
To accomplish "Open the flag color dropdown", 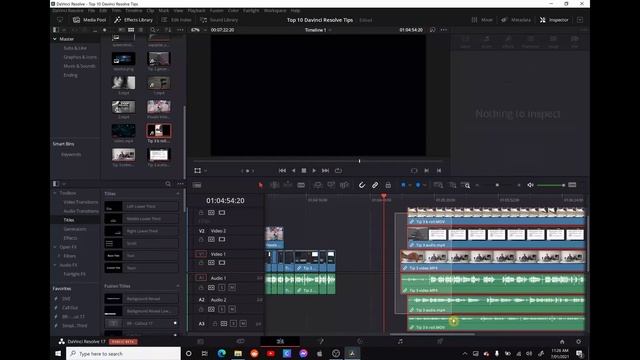I will pyautogui.click(x=409, y=185).
